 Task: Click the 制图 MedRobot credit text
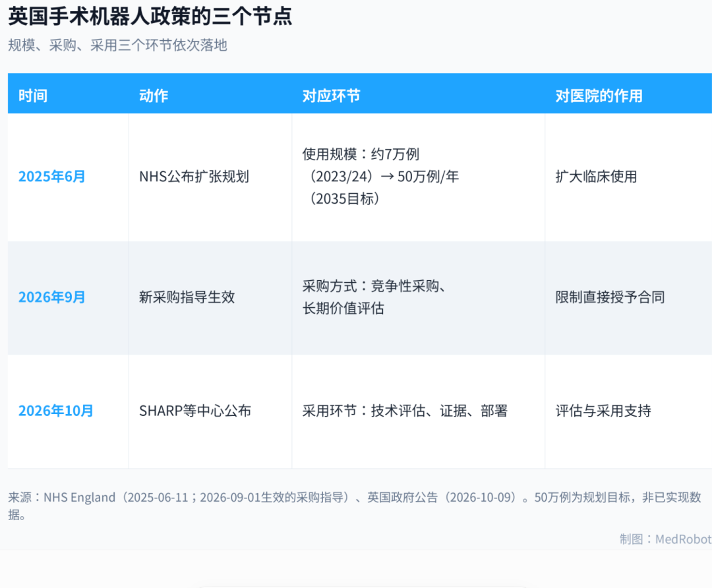[x=665, y=539]
